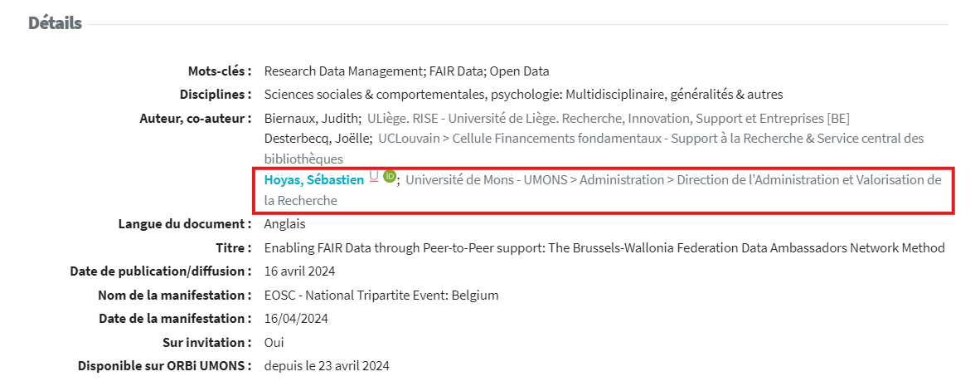The image size is (980, 391).
Task: Open the ORCID iD icon next to Hoyas
Action: point(390,177)
